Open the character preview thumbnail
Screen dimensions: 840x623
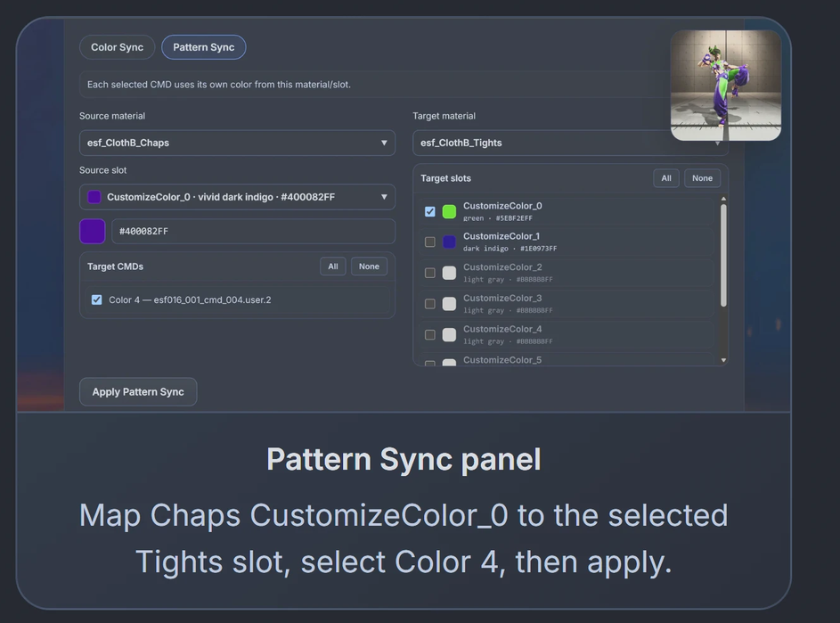726,86
